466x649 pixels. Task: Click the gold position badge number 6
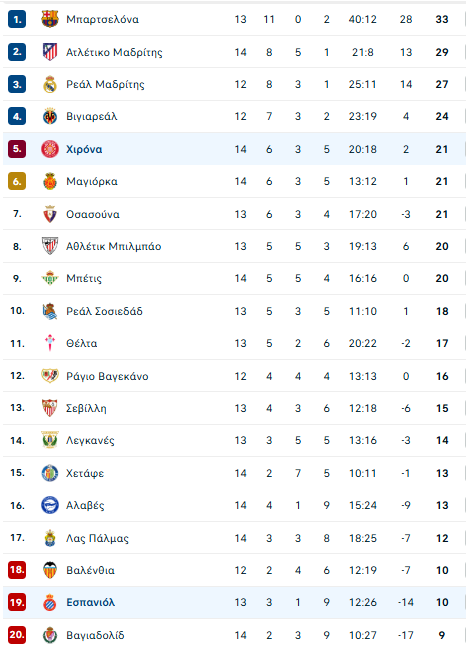pos(17,181)
